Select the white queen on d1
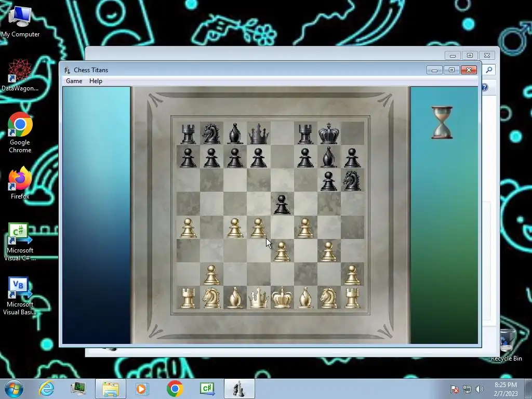 coord(259,298)
